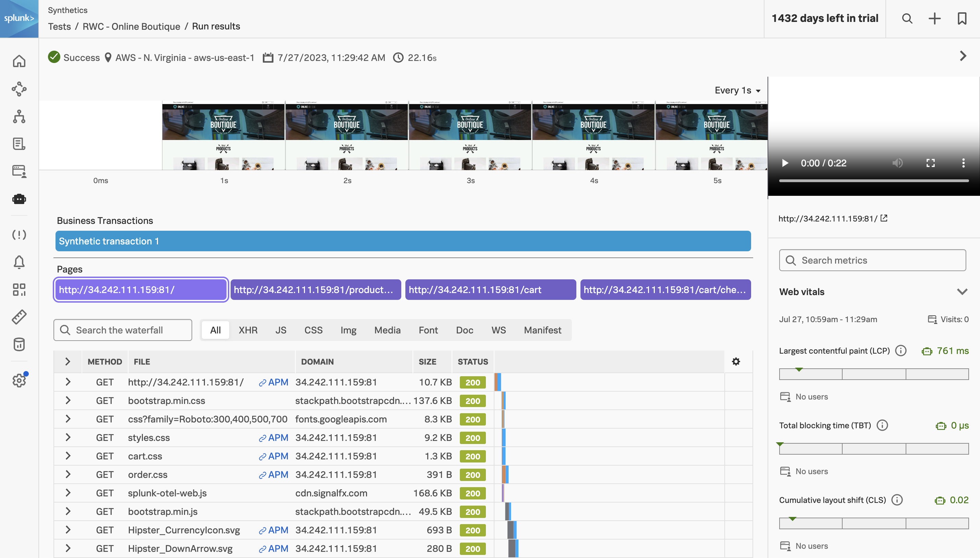Click the waterfall column settings gear
The height and width of the screenshot is (558, 980).
(736, 362)
